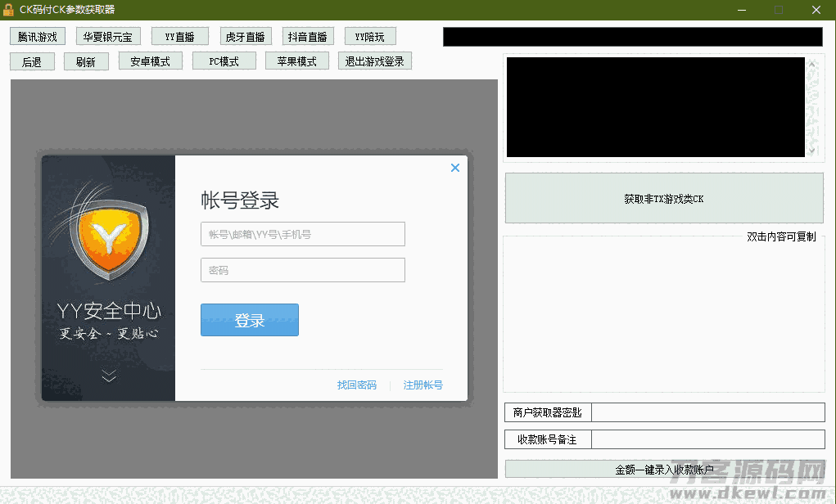The width and height of the screenshot is (836, 504).
Task: Click the scroll up arrow of the black text box
Action: [812, 64]
